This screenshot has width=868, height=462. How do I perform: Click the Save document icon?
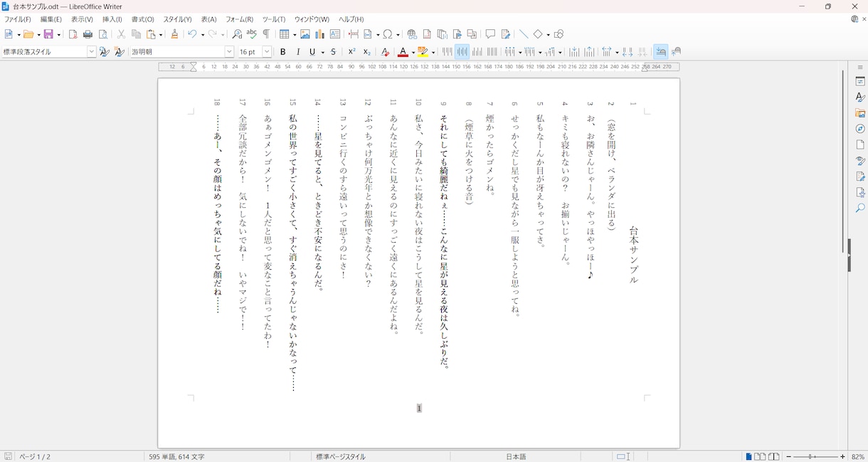(49, 34)
